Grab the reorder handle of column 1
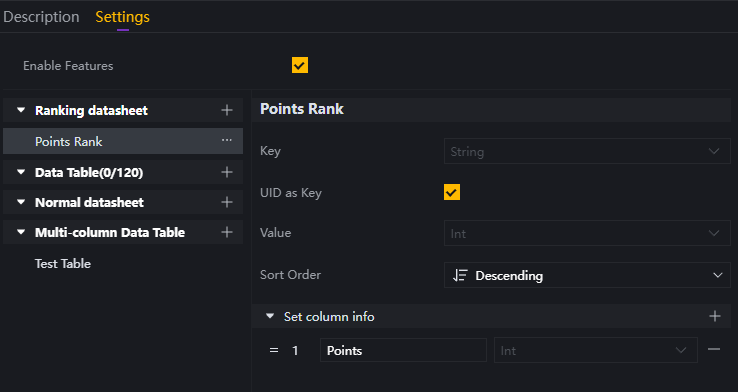Viewport: 738px width, 392px height. [273, 350]
